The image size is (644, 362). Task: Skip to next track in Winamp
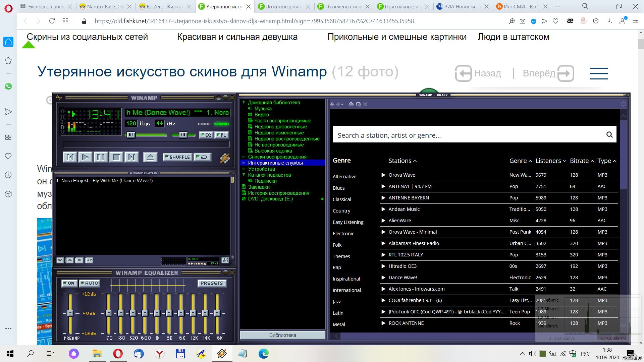131,157
